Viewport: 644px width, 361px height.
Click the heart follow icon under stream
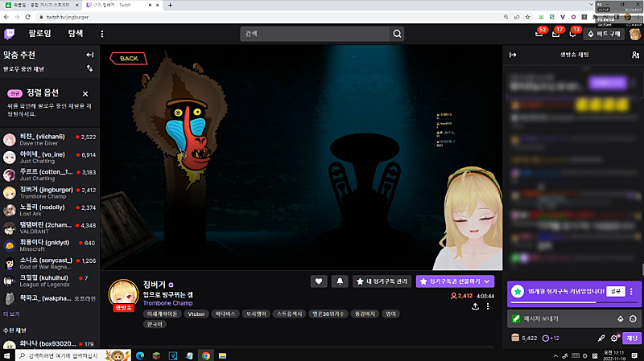point(320,281)
